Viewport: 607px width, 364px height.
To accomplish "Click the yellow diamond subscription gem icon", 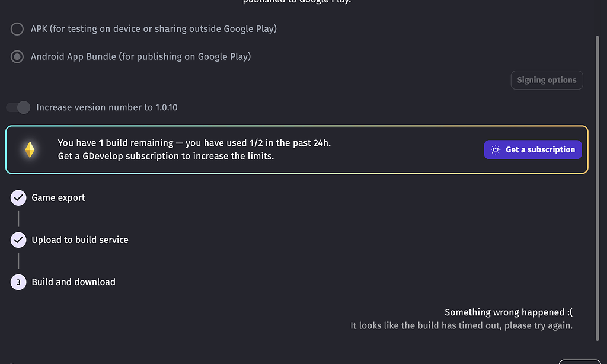I will [30, 149].
